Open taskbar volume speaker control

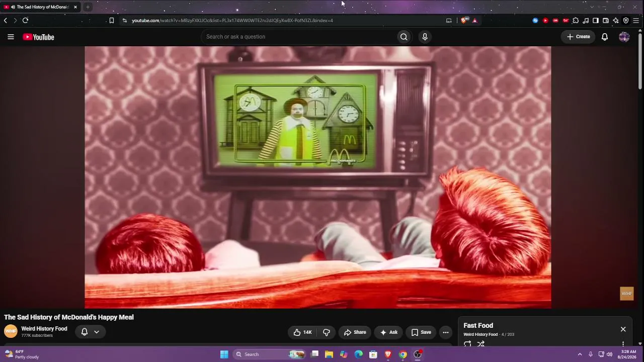[x=610, y=354]
